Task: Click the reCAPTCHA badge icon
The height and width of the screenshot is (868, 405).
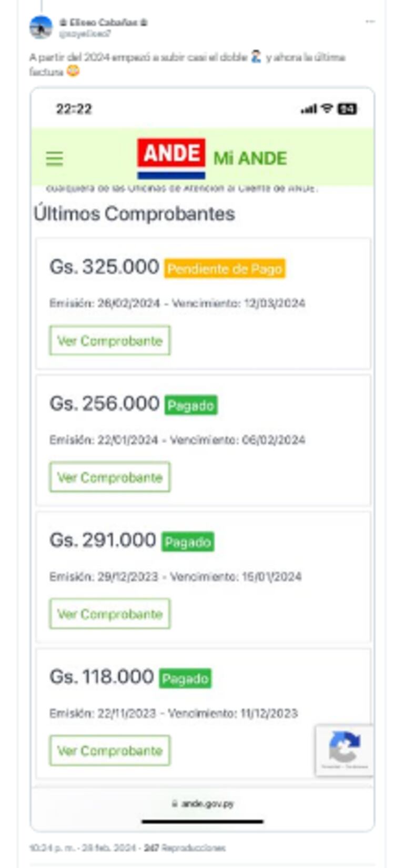Action: pyautogui.click(x=345, y=747)
